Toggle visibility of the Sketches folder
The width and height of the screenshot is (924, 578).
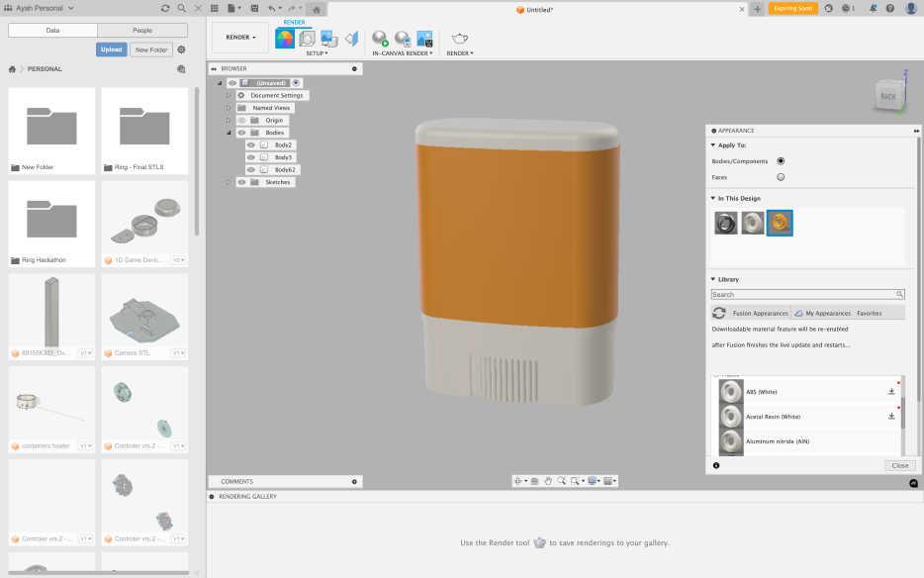(x=241, y=182)
